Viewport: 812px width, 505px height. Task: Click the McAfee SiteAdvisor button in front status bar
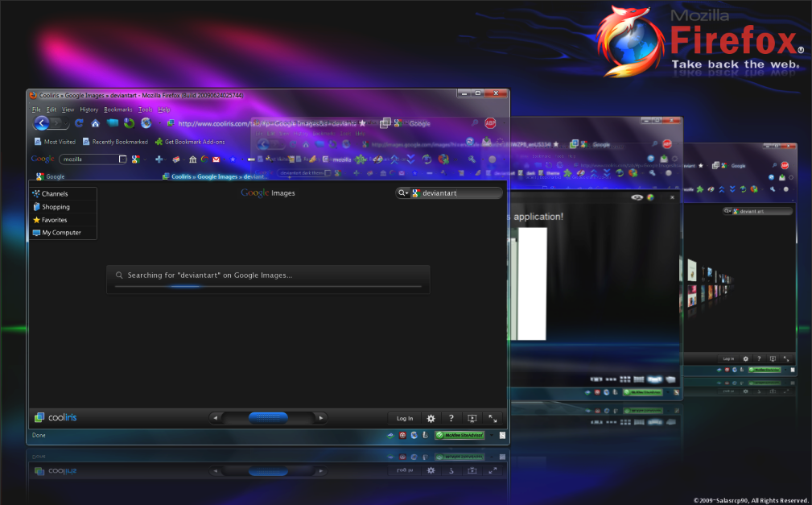(460, 435)
